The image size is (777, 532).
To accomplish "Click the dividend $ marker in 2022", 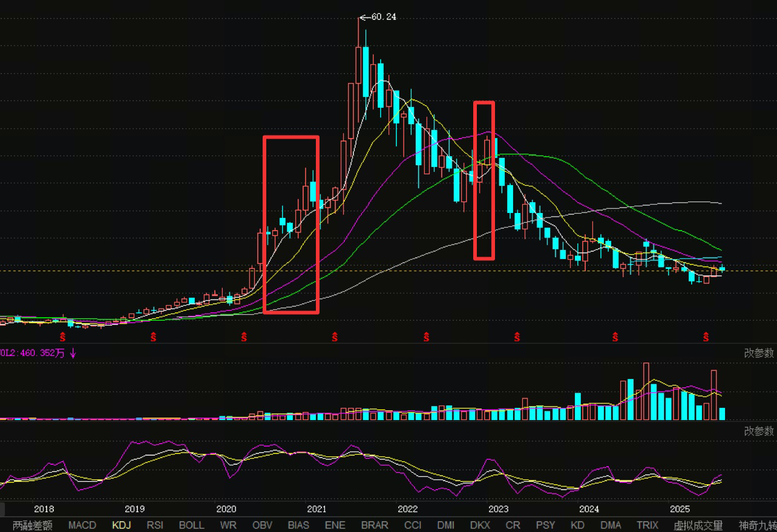I will [427, 337].
